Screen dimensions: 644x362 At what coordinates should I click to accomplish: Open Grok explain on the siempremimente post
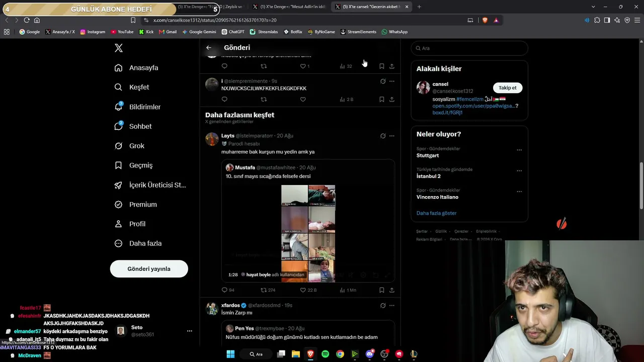tap(383, 81)
